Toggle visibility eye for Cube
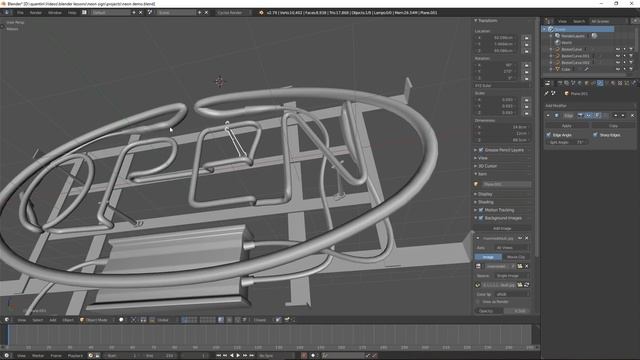The height and width of the screenshot is (360, 640). pyautogui.click(x=618, y=69)
